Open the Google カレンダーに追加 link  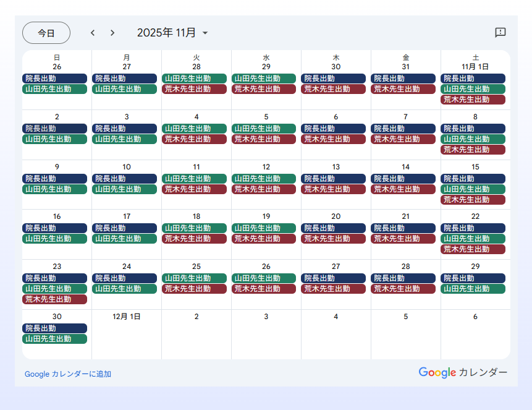[68, 374]
